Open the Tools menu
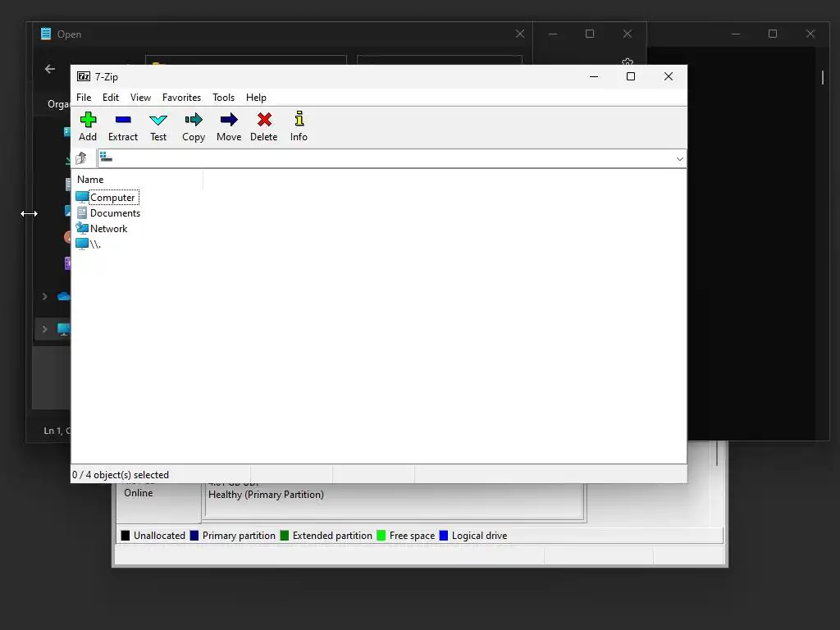The height and width of the screenshot is (630, 840). pos(223,98)
